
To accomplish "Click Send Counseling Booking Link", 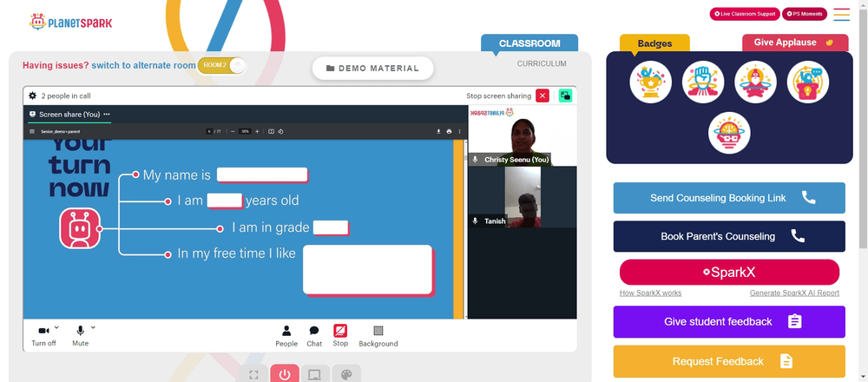I will pyautogui.click(x=729, y=198).
